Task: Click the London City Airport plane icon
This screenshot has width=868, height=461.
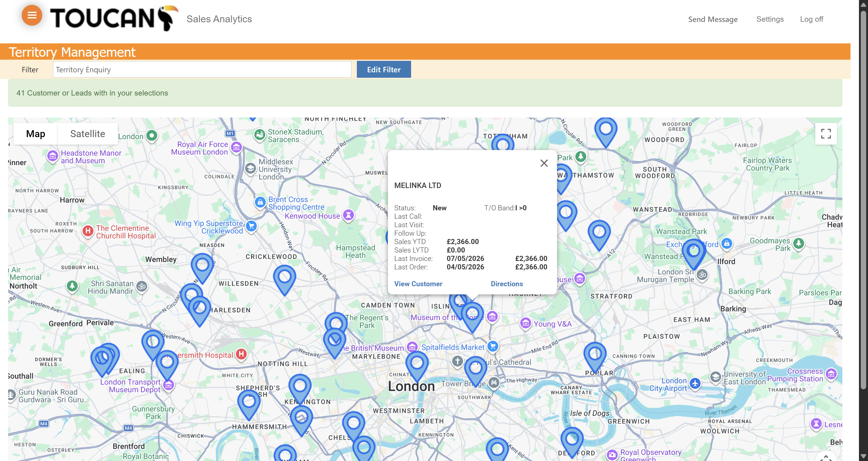Action: 695,384
